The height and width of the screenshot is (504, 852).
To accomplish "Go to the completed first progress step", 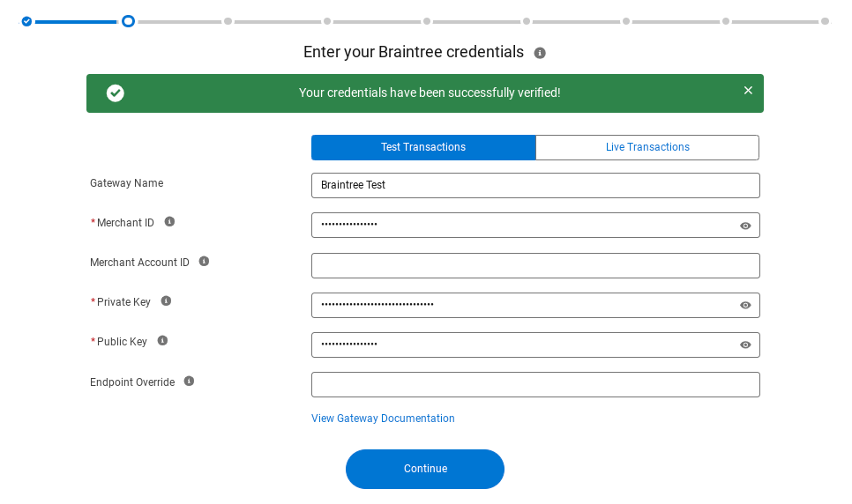I will click(26, 22).
